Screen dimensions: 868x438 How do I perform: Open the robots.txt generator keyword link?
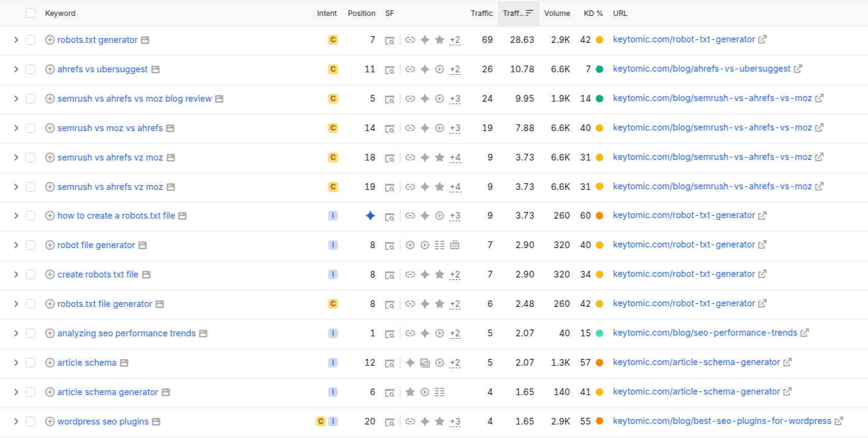tap(97, 40)
